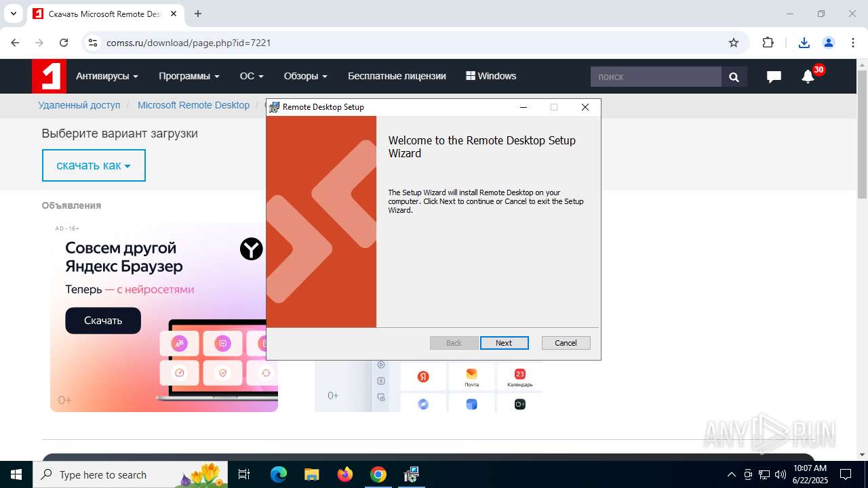Viewport: 868px width, 488px height.
Task: Click the search magnifier button
Action: 734,77
